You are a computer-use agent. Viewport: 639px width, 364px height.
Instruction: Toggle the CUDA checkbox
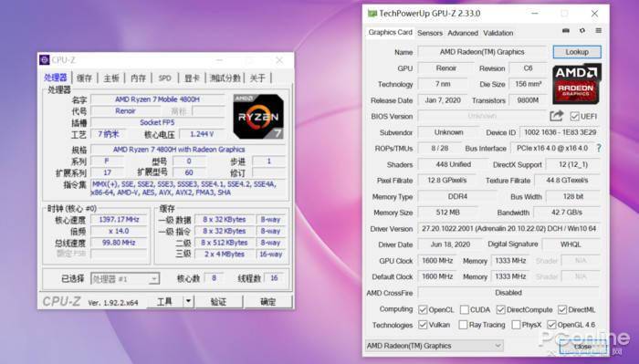coord(464,310)
